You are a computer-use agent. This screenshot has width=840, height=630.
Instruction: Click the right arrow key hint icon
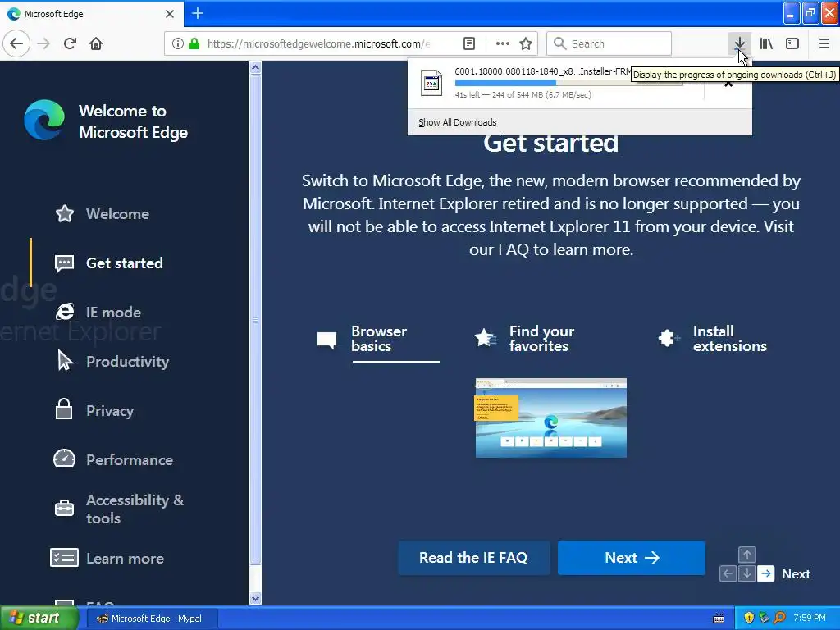click(766, 573)
